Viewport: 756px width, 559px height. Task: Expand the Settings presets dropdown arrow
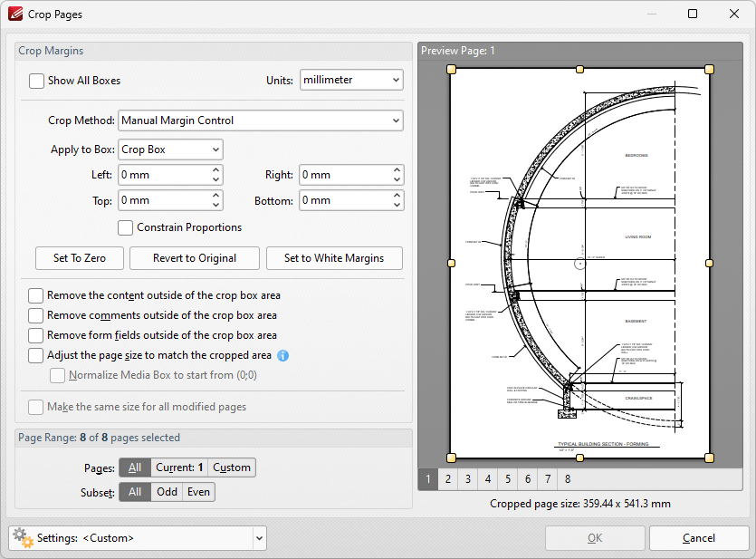point(259,538)
